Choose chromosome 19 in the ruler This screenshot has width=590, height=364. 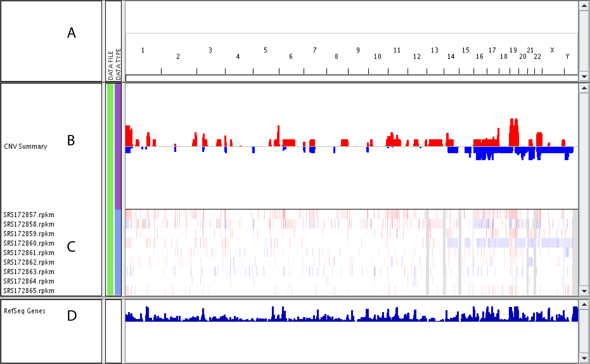513,50
